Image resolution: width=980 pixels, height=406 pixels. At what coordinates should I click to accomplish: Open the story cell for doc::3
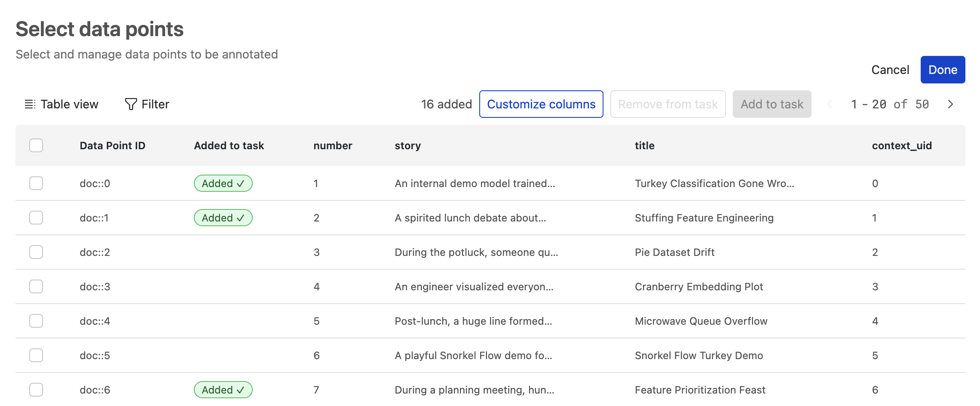[474, 286]
